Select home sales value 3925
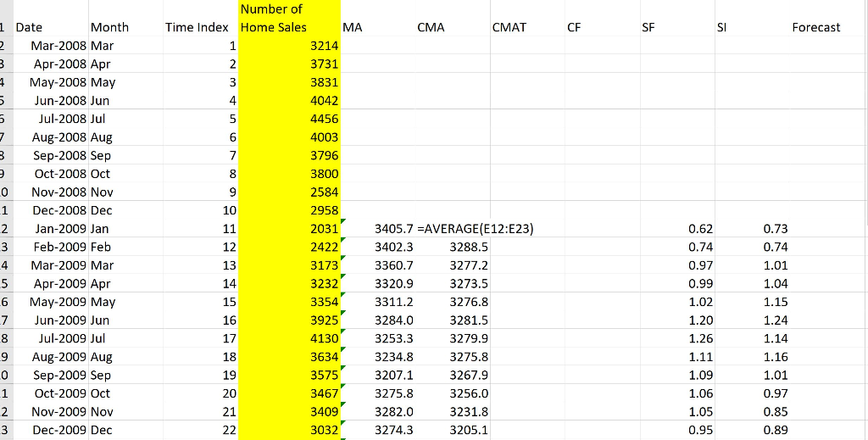This screenshot has width=868, height=440. click(289, 320)
